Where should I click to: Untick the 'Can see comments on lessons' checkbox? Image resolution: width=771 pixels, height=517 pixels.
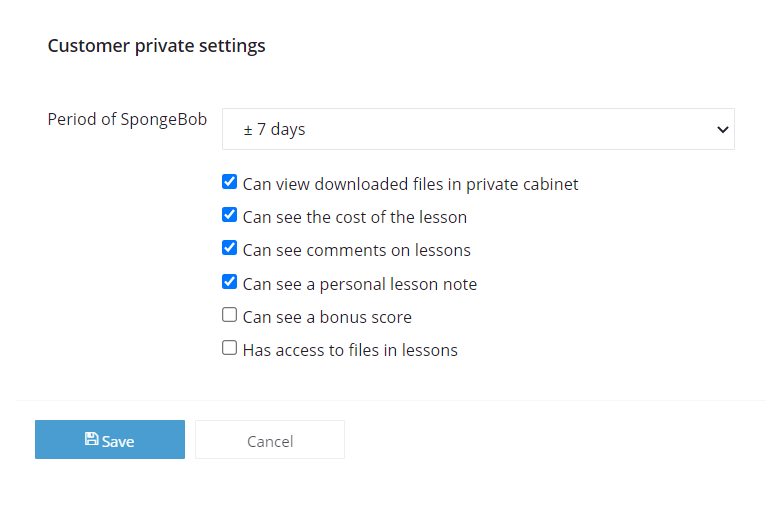(x=230, y=248)
